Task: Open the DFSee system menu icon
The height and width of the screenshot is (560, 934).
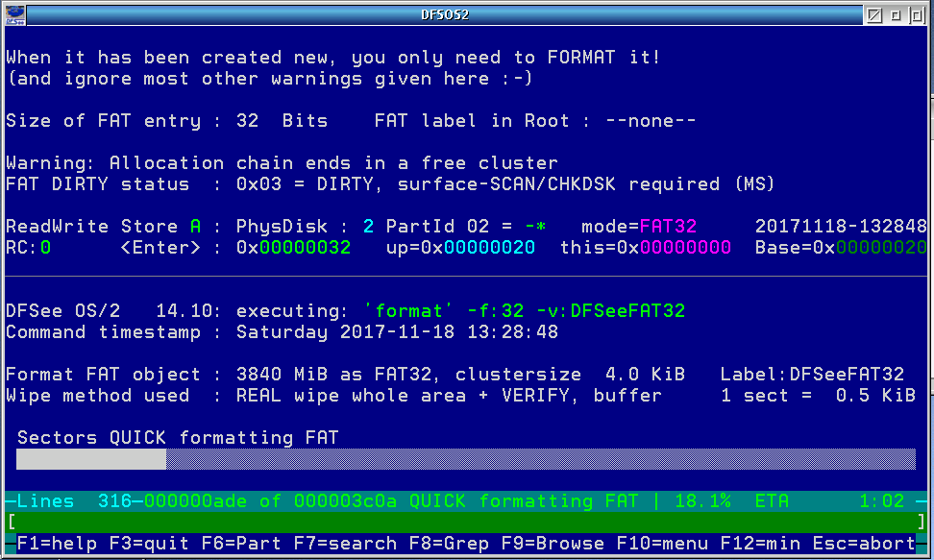Action: point(12,15)
